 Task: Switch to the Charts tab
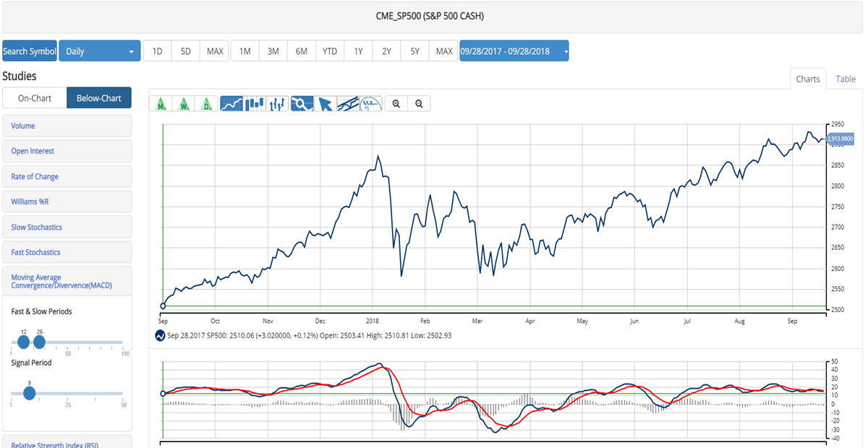pos(808,79)
